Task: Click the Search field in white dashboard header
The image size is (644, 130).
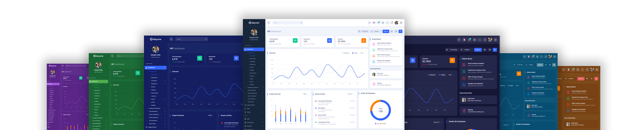Action: (288, 23)
